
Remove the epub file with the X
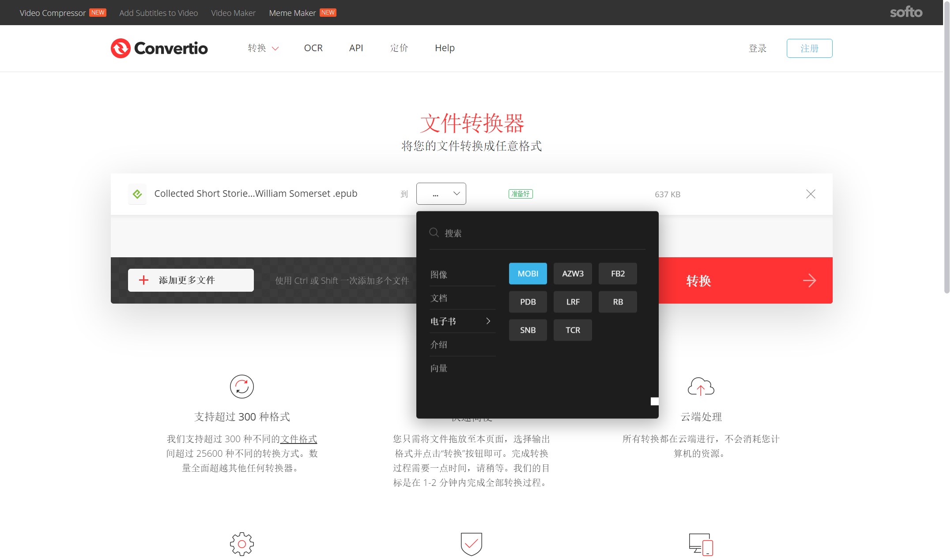pyautogui.click(x=811, y=194)
